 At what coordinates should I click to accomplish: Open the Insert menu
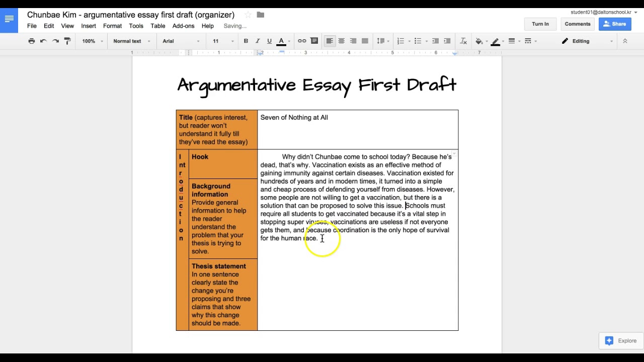(x=89, y=26)
